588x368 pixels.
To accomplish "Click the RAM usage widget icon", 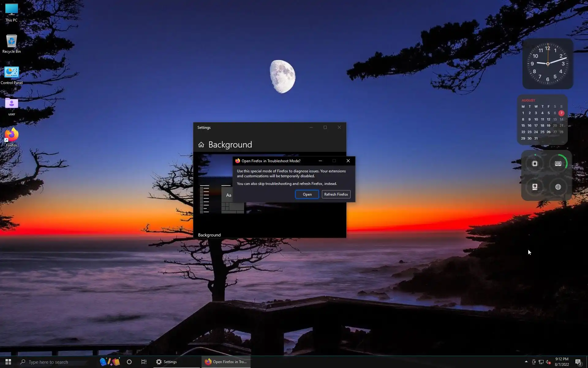I will (x=558, y=164).
